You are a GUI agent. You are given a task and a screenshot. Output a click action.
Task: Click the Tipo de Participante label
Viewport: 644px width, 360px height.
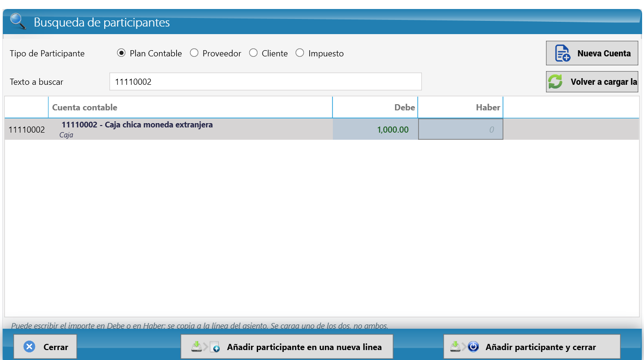[47, 54]
